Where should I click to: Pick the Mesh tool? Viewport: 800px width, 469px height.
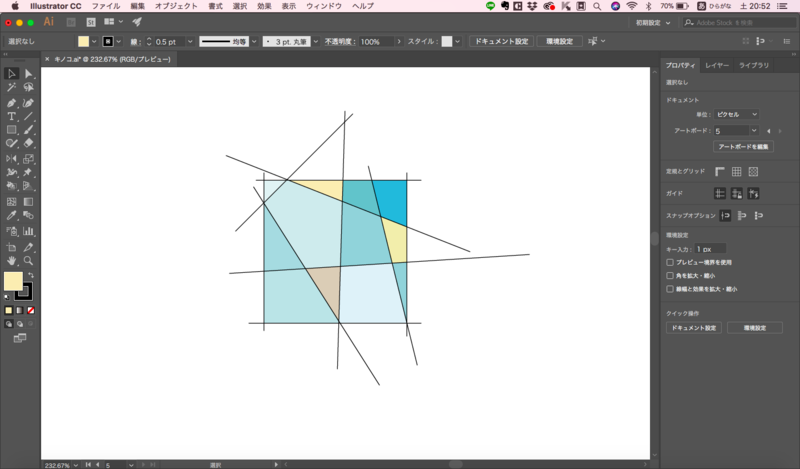tap(11, 202)
